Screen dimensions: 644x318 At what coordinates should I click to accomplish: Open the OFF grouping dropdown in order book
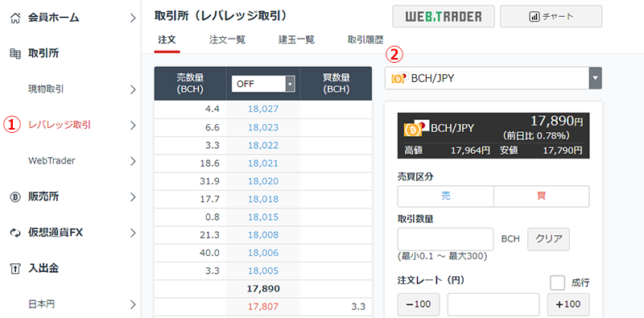tap(263, 84)
